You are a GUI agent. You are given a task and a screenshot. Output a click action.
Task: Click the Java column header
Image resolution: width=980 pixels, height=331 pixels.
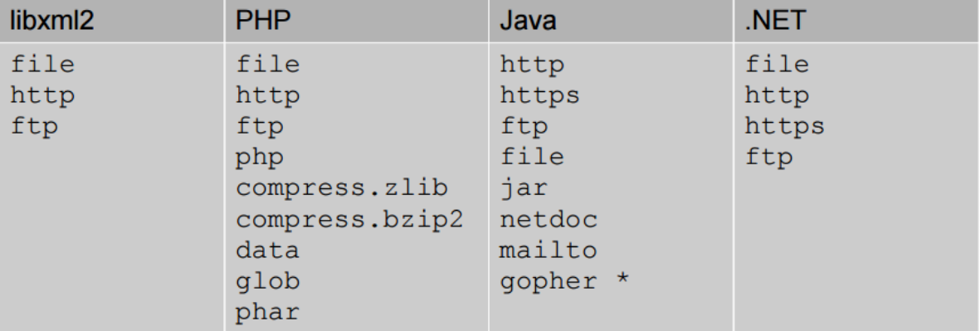(528, 21)
